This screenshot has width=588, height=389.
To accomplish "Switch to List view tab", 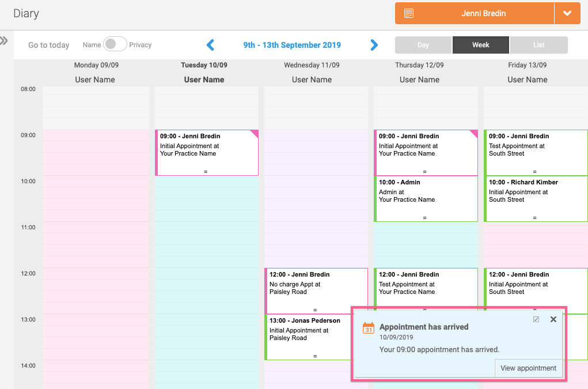I will (538, 45).
